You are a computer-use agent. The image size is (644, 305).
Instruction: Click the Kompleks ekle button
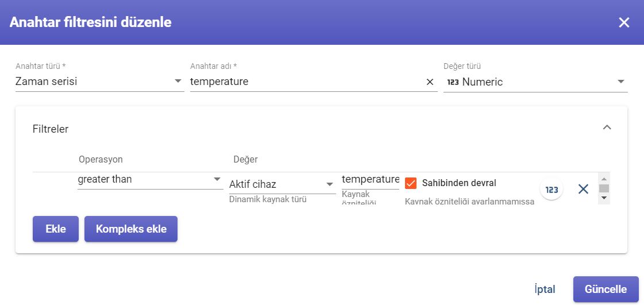click(x=131, y=229)
